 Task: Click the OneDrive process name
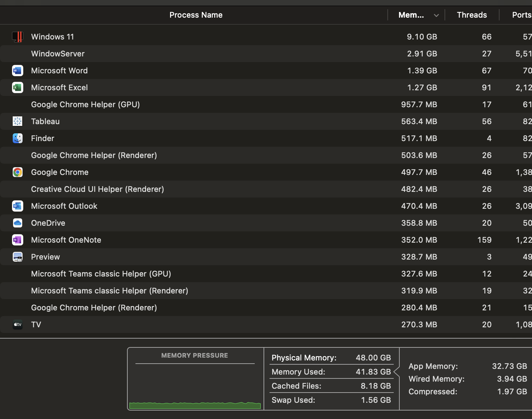click(x=48, y=223)
